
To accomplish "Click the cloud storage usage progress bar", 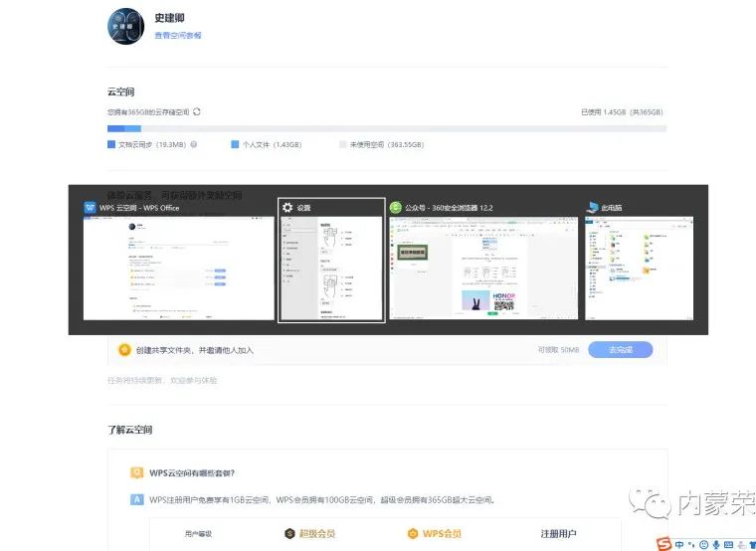I will click(x=387, y=128).
